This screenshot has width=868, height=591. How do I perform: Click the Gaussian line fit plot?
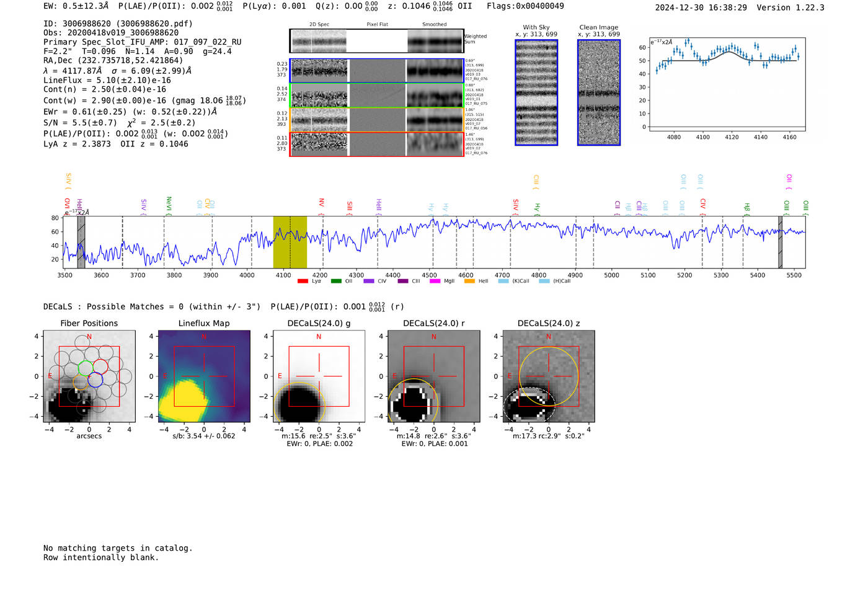coord(727,84)
